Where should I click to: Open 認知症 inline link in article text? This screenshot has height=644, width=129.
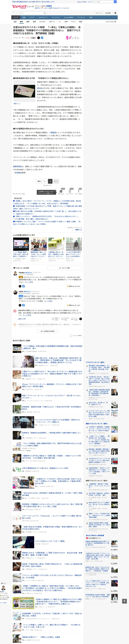(39, 88)
